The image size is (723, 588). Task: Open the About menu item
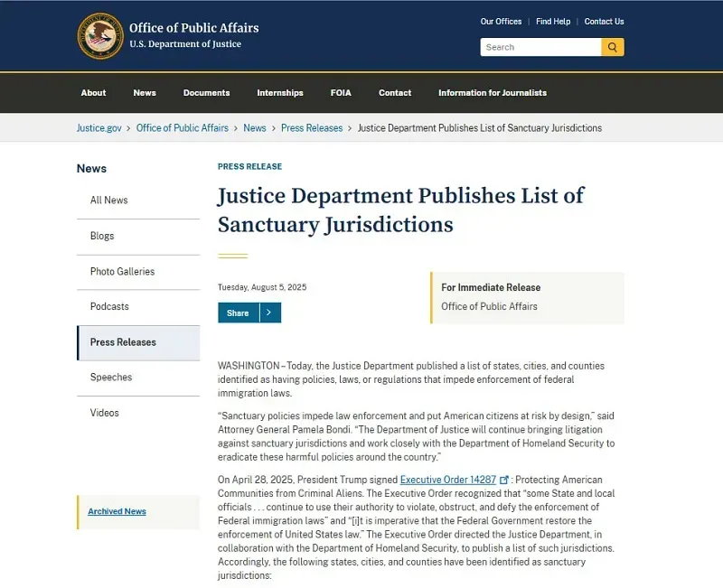(x=93, y=93)
